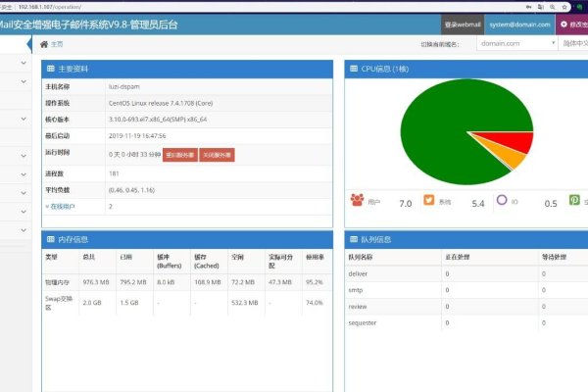Click the system CPU value 5.4
588x392 pixels.
click(478, 203)
